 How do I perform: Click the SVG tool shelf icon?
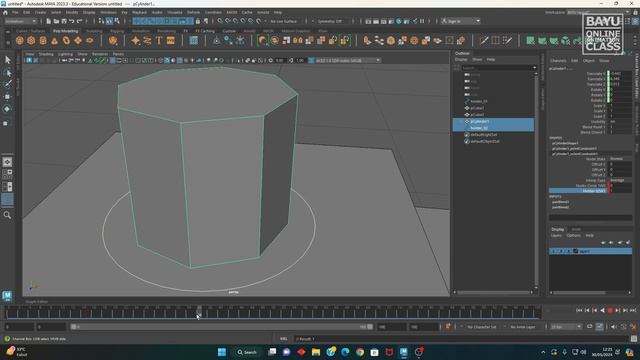click(171, 40)
